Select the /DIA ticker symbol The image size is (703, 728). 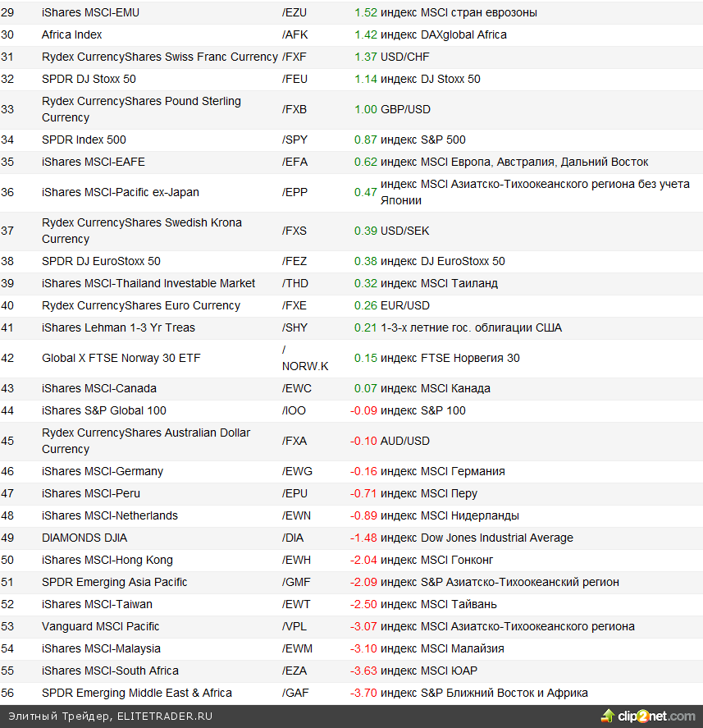click(293, 538)
